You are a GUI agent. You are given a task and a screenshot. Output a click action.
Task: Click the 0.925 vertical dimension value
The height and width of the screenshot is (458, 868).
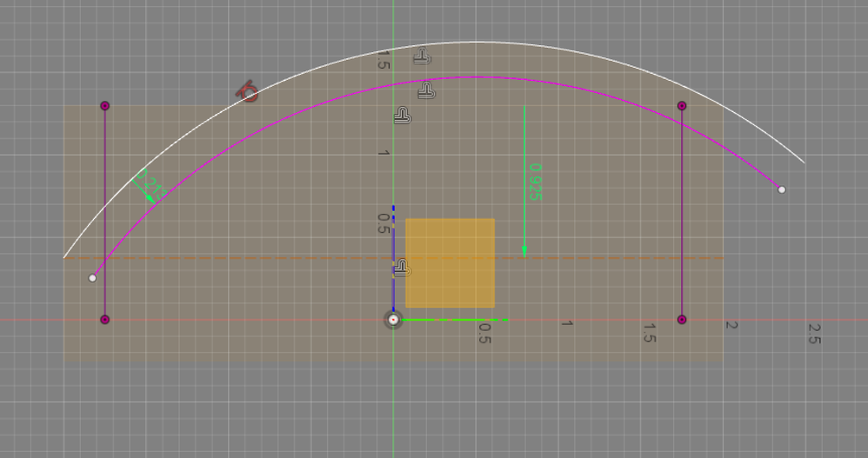[x=535, y=182]
